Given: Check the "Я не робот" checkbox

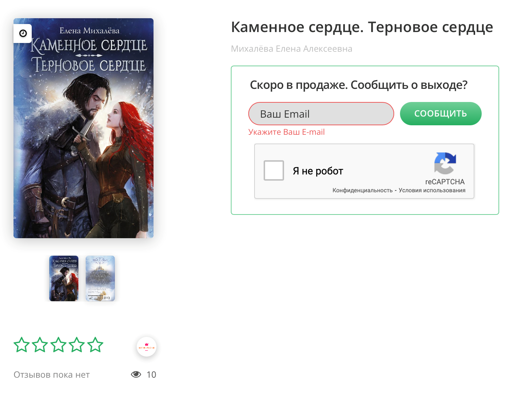Looking at the screenshot, I should [274, 170].
